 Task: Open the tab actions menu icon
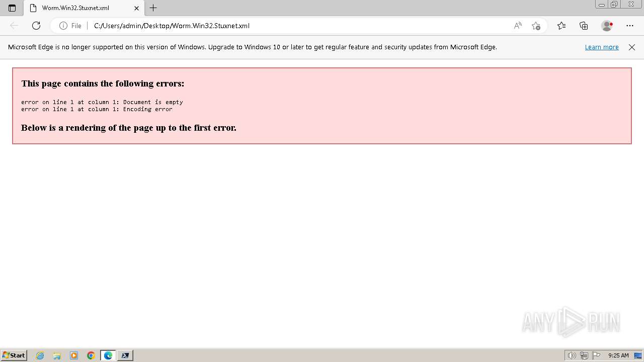click(x=12, y=8)
